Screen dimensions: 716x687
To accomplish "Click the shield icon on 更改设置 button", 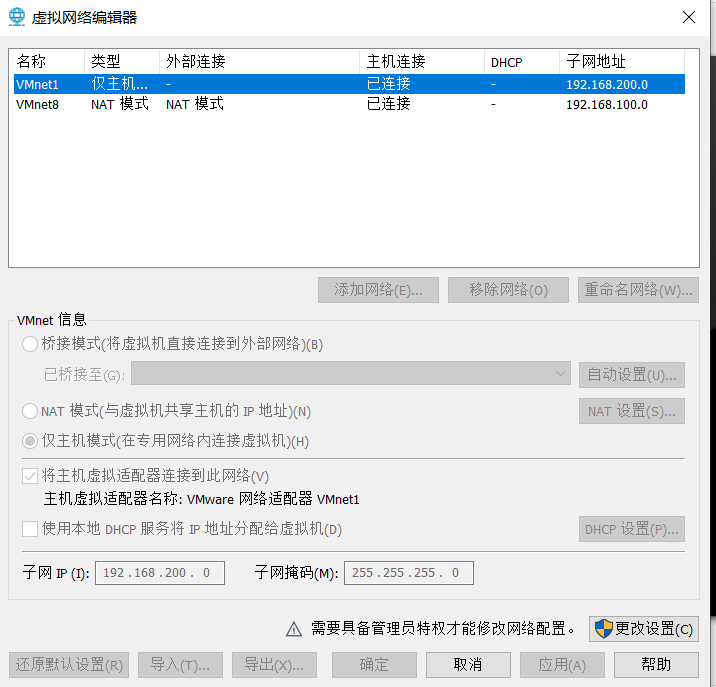I will point(603,629).
